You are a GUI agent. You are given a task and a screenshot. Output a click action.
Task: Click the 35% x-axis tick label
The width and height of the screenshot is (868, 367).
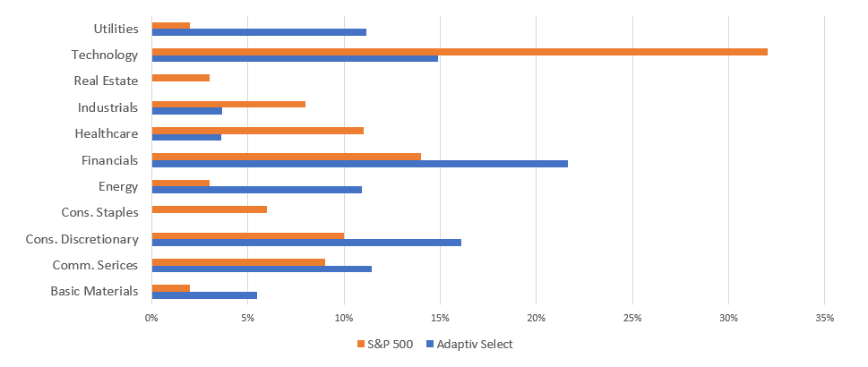pos(825,318)
